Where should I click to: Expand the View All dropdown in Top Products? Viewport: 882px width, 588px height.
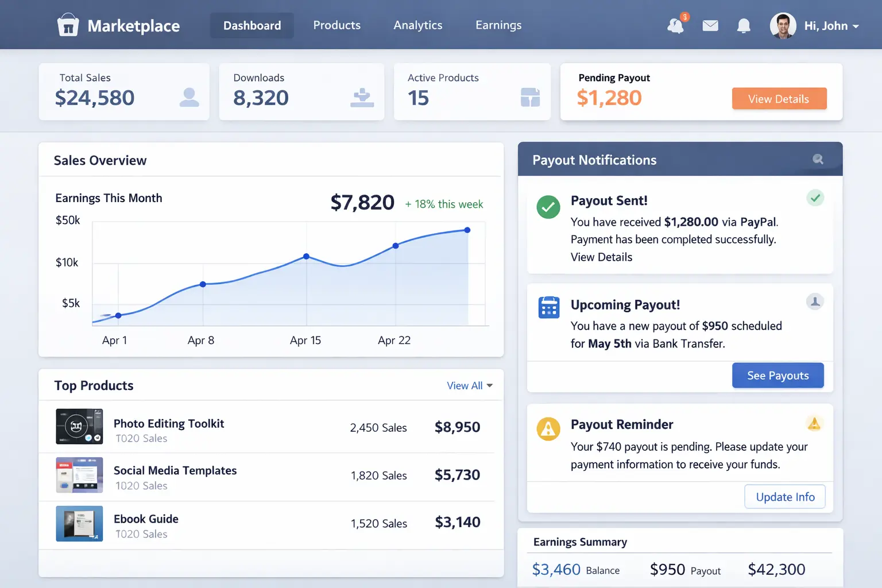coord(469,385)
